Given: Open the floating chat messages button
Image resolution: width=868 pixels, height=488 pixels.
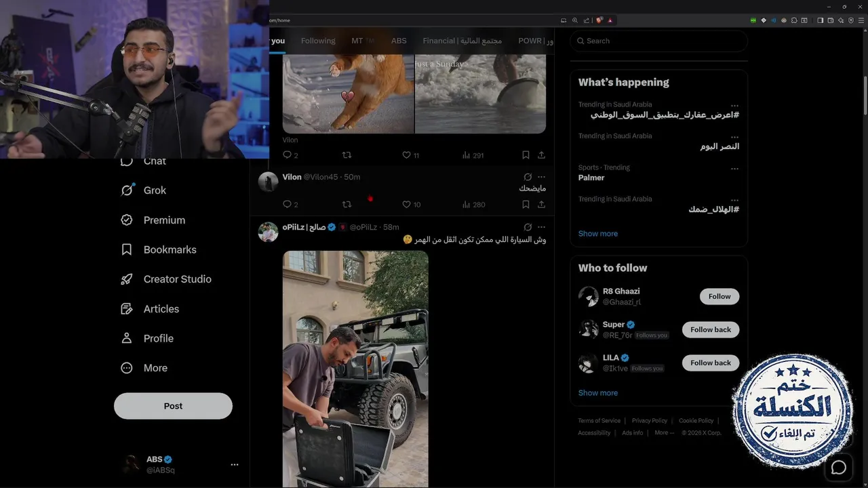Looking at the screenshot, I should (x=839, y=468).
